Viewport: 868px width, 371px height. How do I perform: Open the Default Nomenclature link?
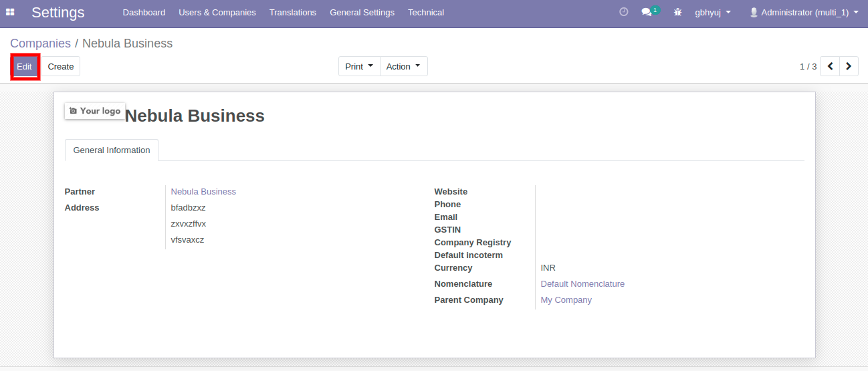(x=582, y=284)
